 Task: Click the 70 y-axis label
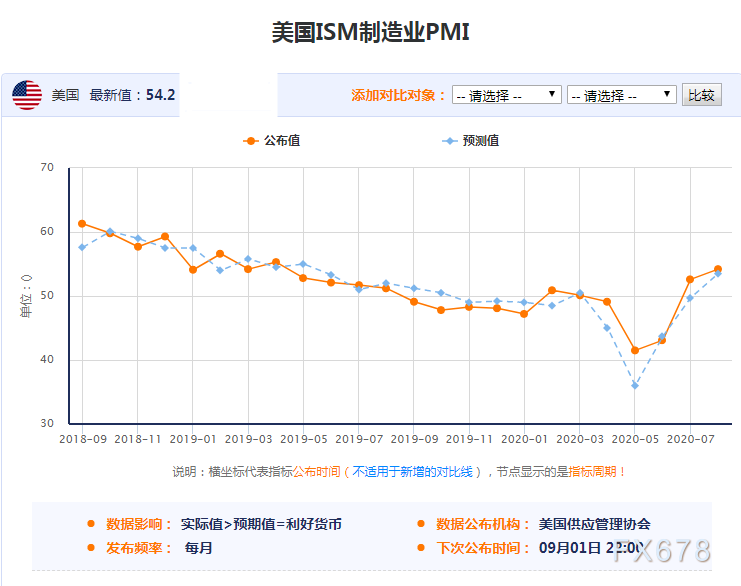click(47, 167)
